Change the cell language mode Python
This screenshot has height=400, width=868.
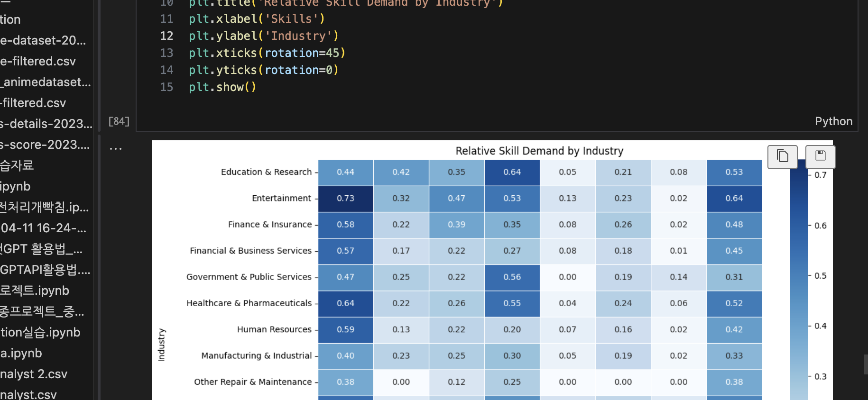833,121
